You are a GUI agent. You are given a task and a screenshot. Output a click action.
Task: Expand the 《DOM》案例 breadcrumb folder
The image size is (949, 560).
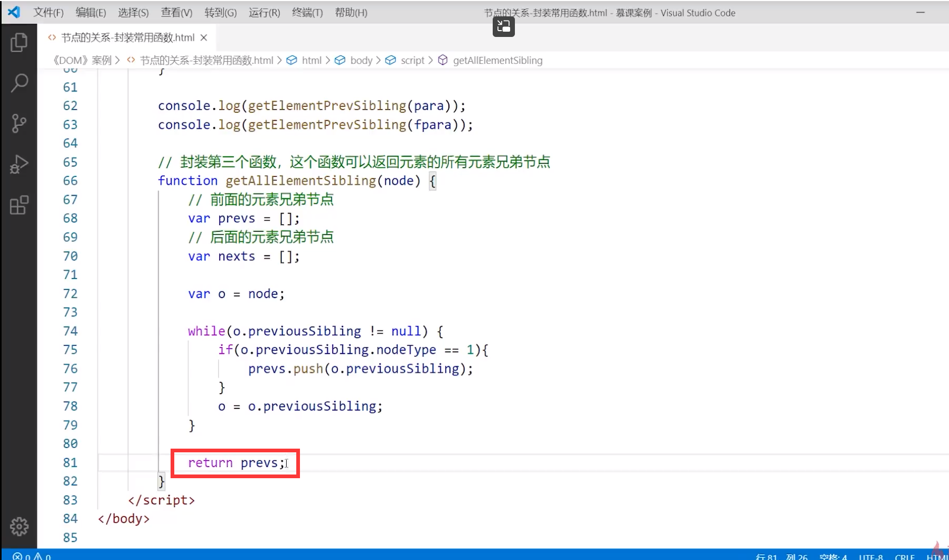click(82, 60)
